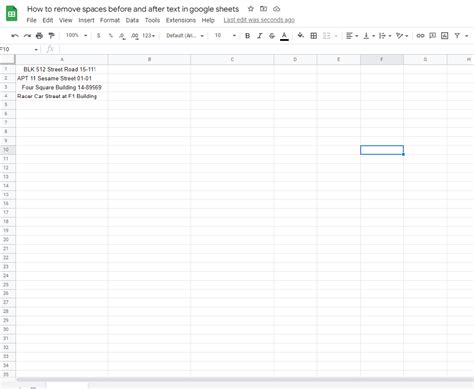Open horizontal align dropdown

352,36
